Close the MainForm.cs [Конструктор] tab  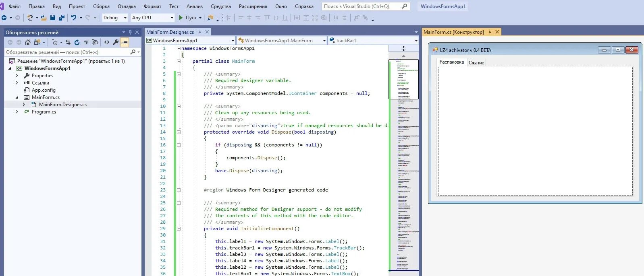pyautogui.click(x=497, y=32)
